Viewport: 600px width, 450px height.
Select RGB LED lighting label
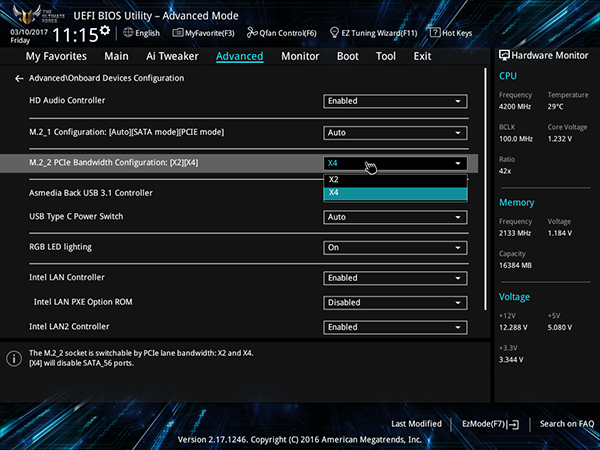click(x=60, y=247)
